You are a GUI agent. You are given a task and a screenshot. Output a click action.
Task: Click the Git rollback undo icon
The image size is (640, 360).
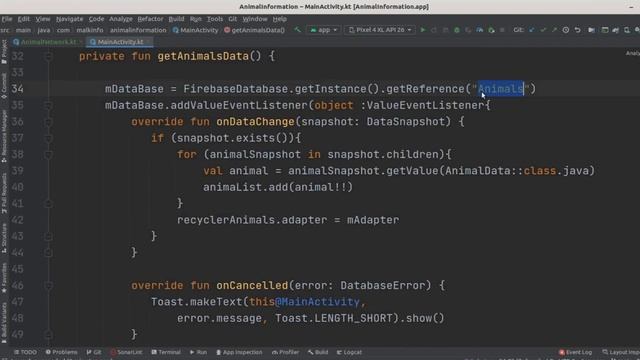coord(577,30)
